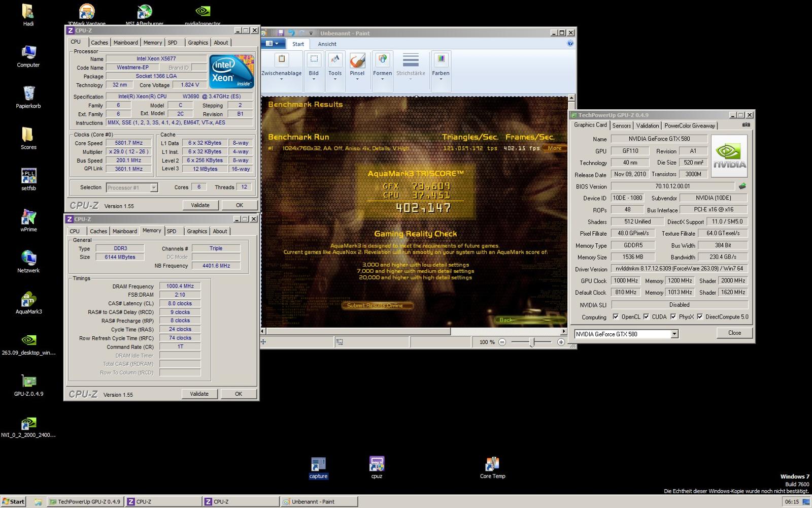812x508 pixels.
Task: Click the Paint help question mark icon
Action: coord(570,44)
